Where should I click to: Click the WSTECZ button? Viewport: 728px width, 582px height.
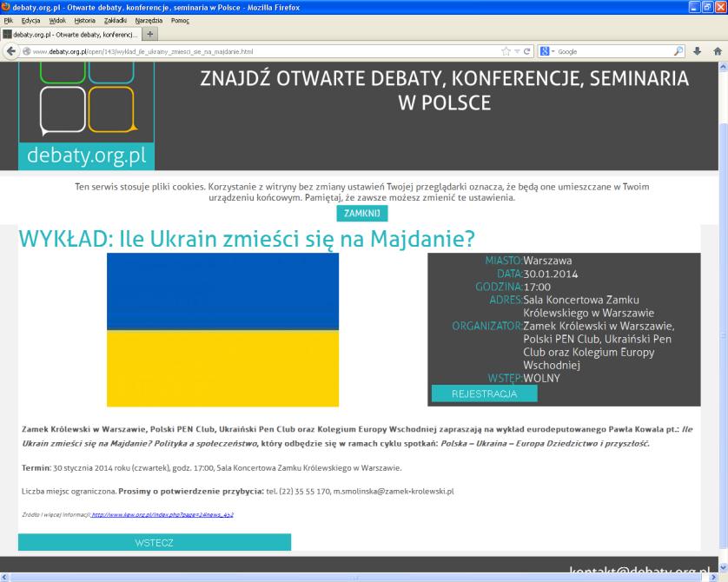(x=155, y=542)
